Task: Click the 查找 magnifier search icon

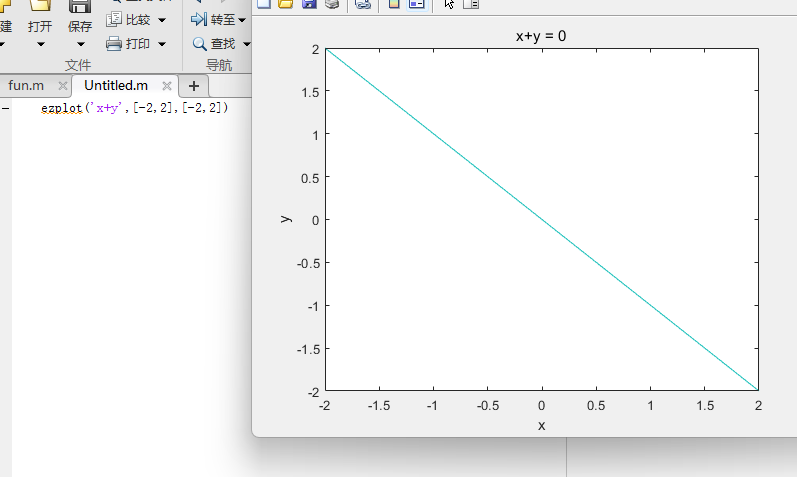Action: point(199,44)
